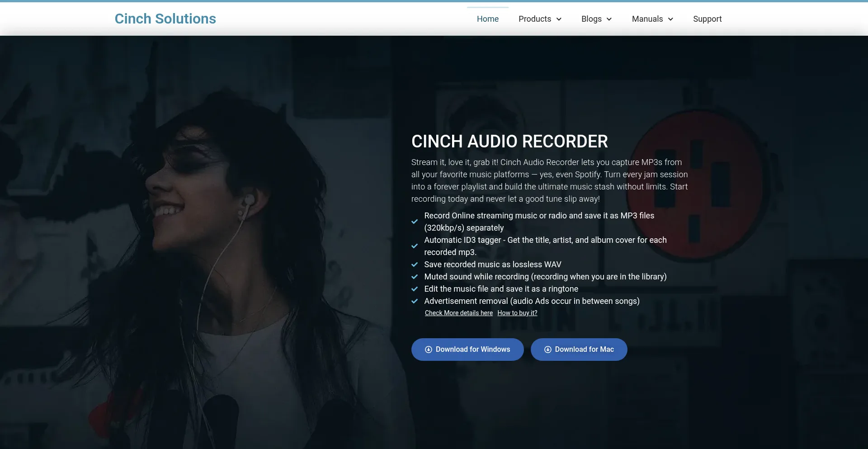Click download icon in Windows button

tap(429, 350)
